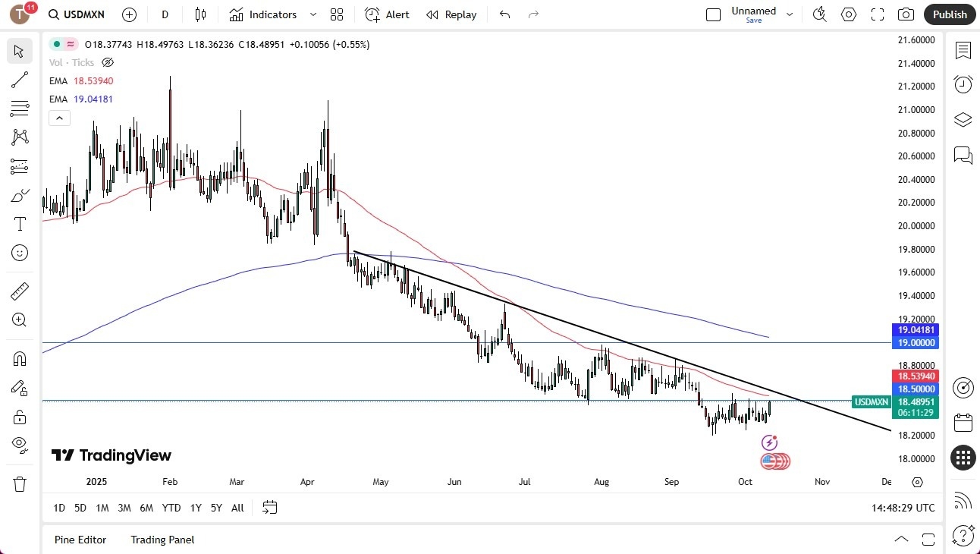Image resolution: width=980 pixels, height=554 pixels.
Task: Select the 1Y time range
Action: (195, 508)
